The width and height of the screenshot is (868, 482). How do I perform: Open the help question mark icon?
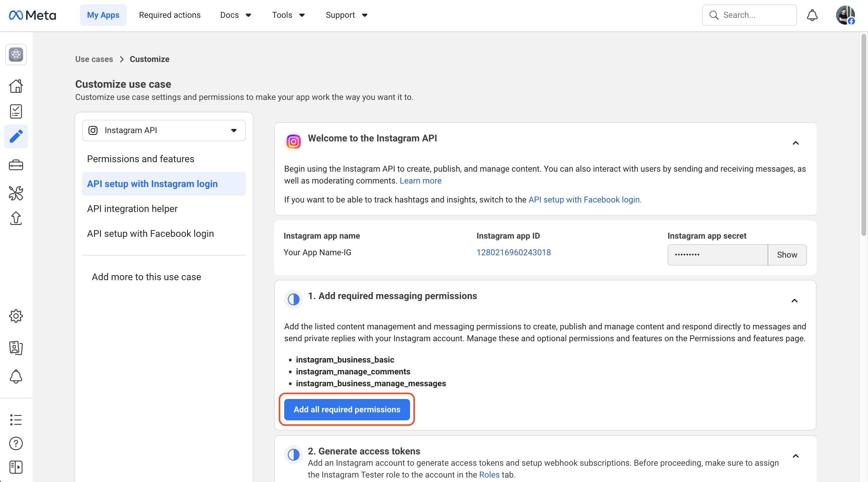point(16,443)
